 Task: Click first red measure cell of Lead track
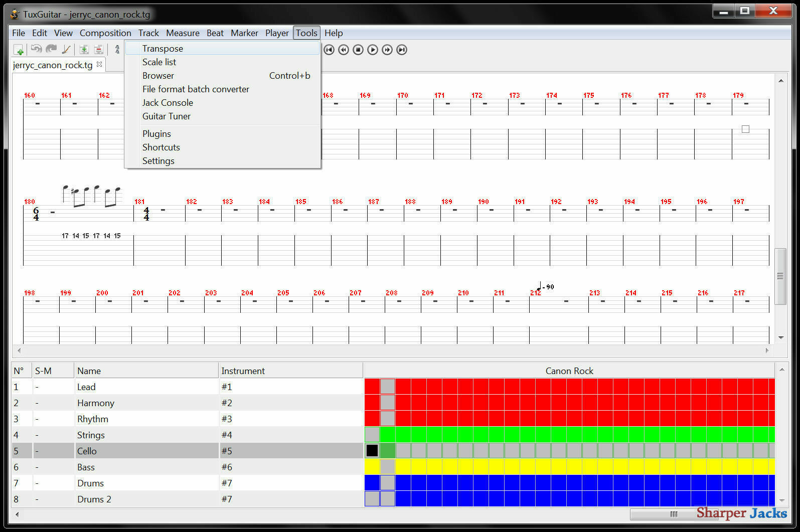coord(372,386)
